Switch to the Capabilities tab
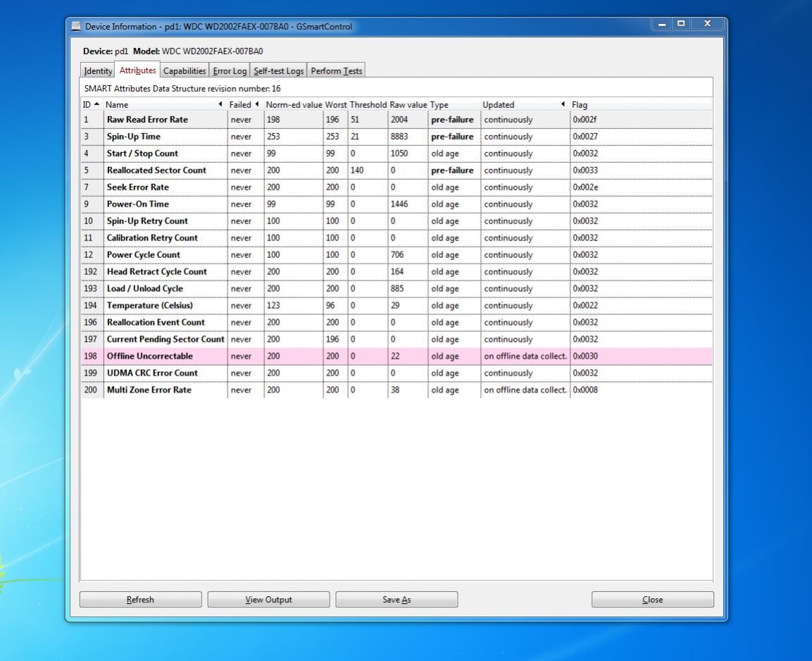The image size is (812, 661). coord(185,71)
